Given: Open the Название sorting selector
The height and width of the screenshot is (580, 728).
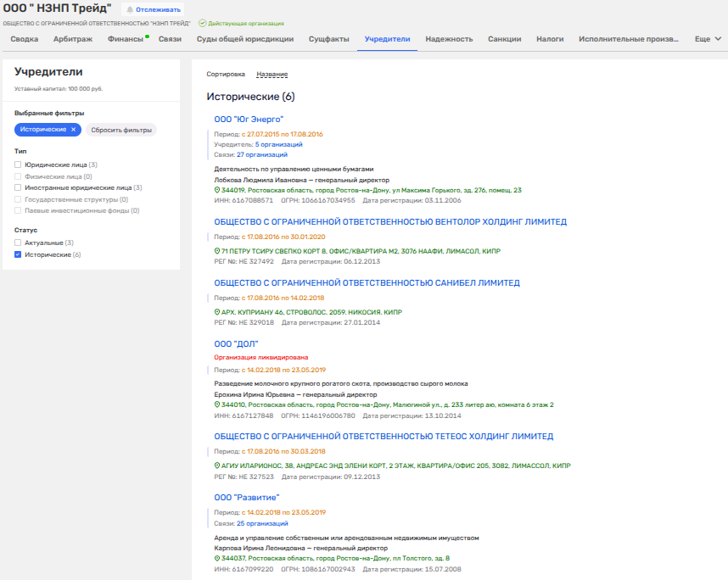Looking at the screenshot, I should click(272, 74).
